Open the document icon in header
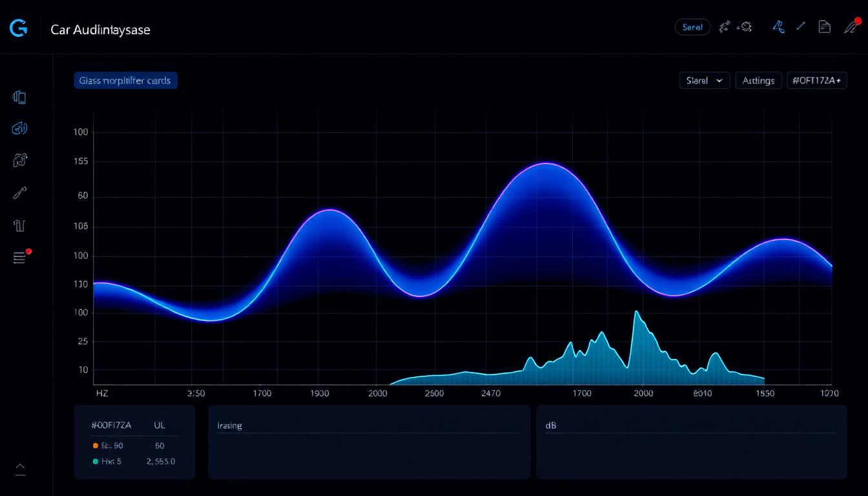868x496 pixels. 824,26
